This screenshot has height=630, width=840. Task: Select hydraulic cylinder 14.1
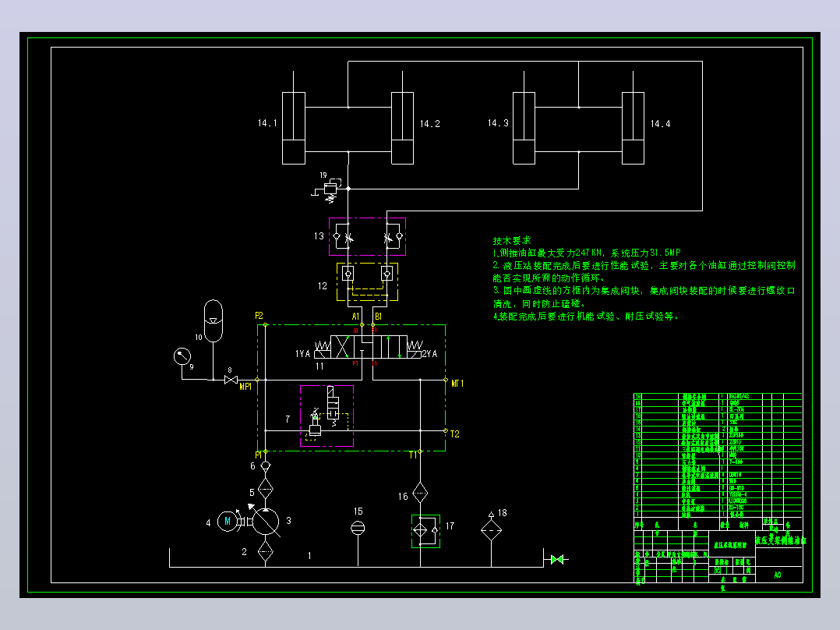(x=294, y=128)
